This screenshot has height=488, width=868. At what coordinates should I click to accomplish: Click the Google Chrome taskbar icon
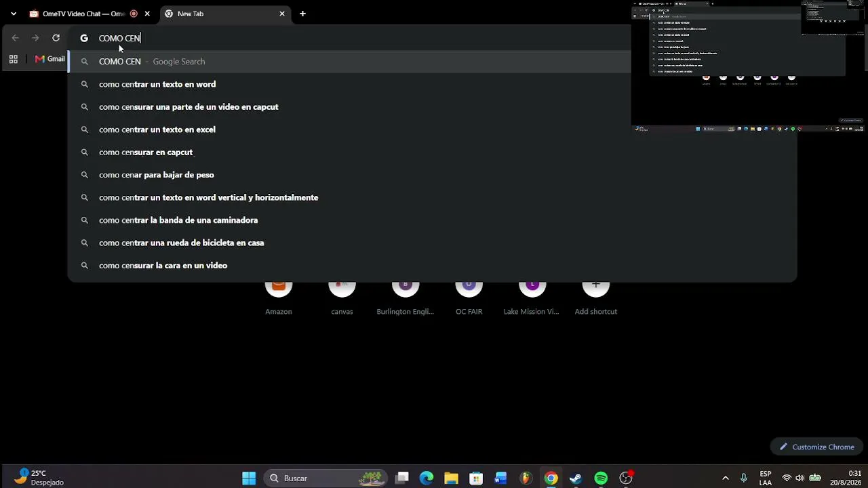pos(551,479)
